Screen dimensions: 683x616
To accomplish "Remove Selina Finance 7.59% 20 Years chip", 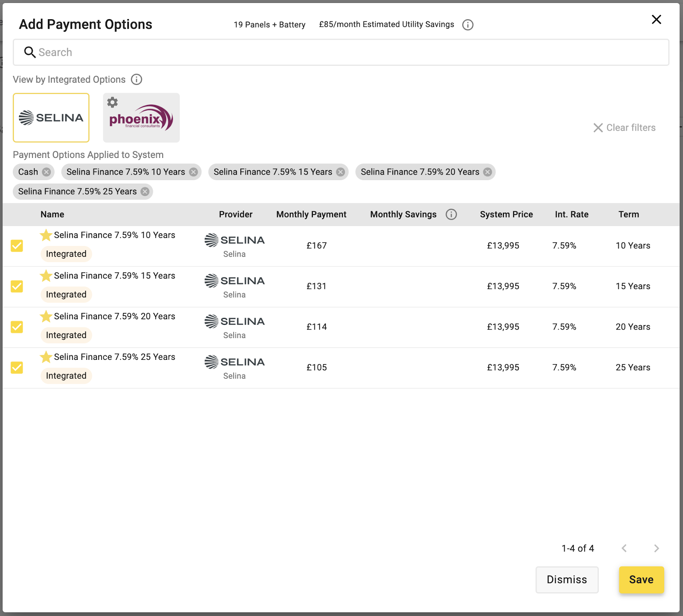I will click(487, 172).
